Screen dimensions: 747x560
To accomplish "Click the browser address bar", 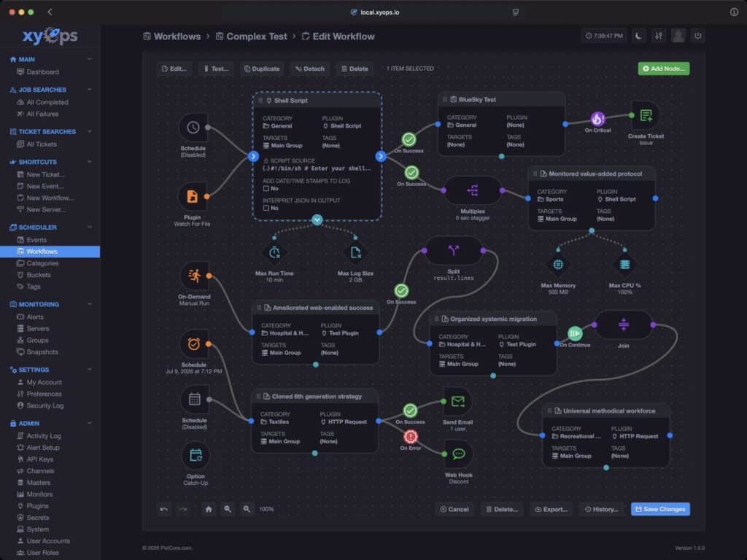I will [373, 12].
